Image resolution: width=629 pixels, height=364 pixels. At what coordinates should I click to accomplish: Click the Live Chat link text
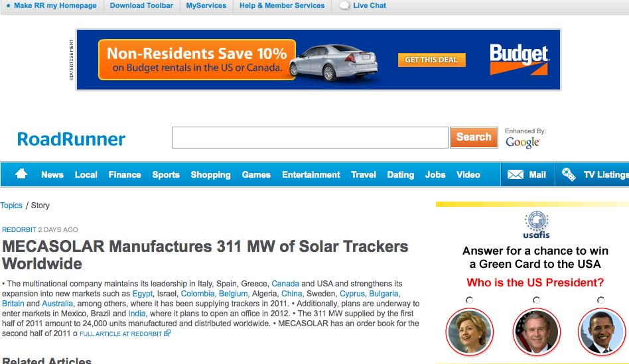pos(370,5)
